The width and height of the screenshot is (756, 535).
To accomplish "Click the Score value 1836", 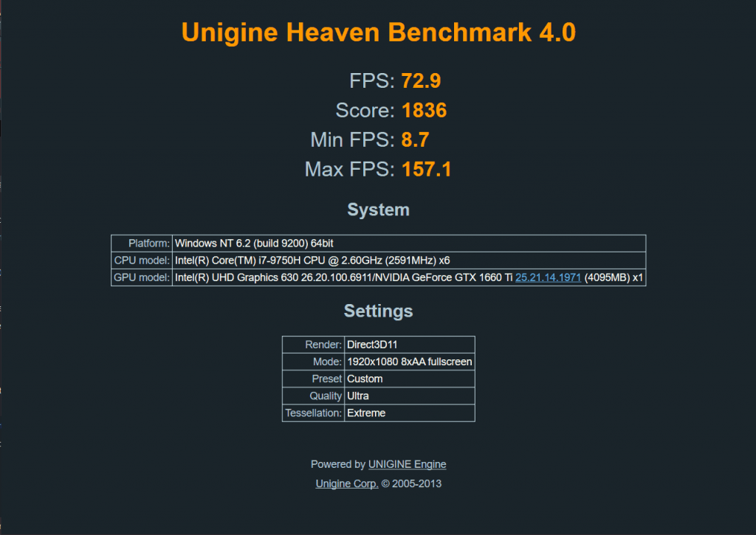I will pyautogui.click(x=425, y=111).
